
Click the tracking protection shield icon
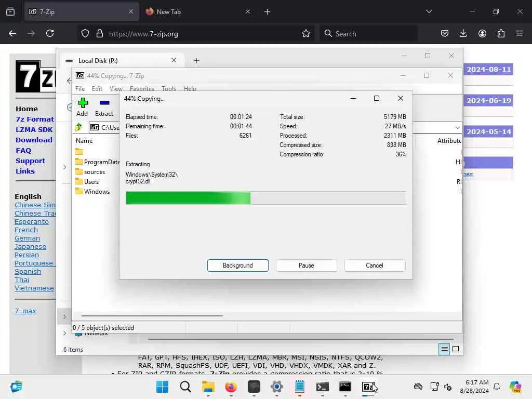[x=85, y=33]
